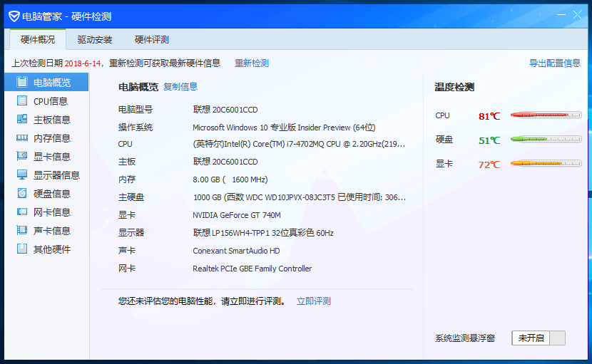Click the 硬盘 temperature bar
This screenshot has width=592, height=364.
tap(546, 139)
